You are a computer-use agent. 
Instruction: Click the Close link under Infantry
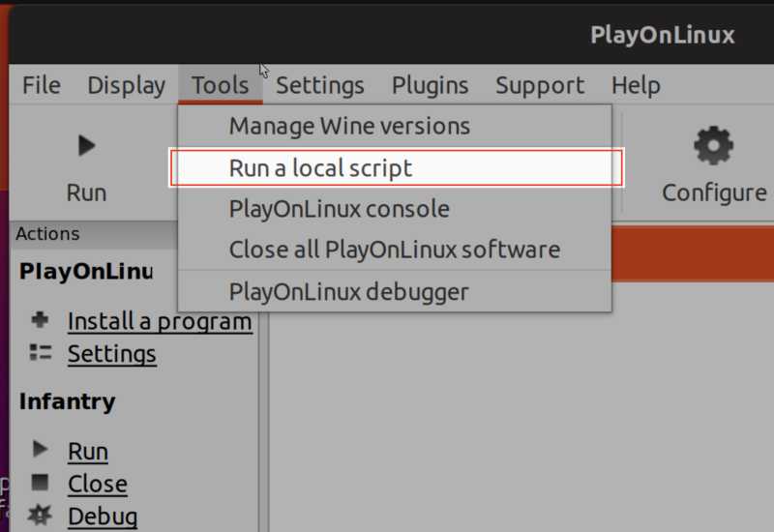click(x=98, y=485)
